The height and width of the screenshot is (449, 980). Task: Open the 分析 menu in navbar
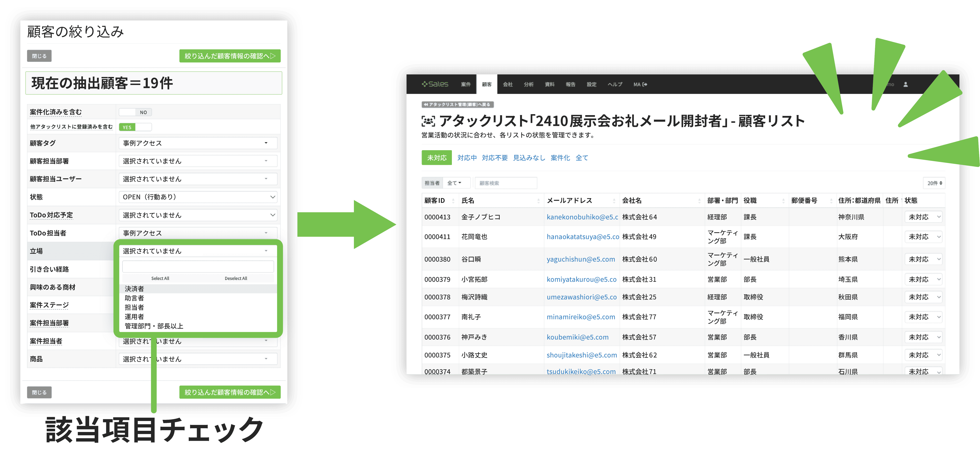coord(529,84)
